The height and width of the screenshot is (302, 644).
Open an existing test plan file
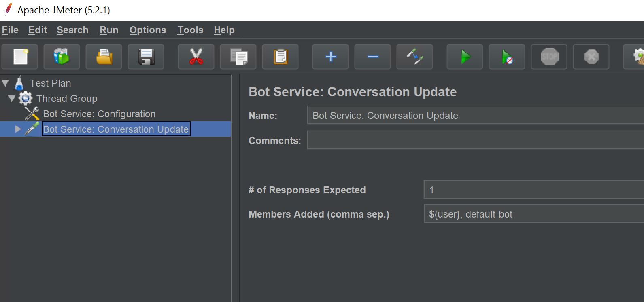pyautogui.click(x=104, y=57)
